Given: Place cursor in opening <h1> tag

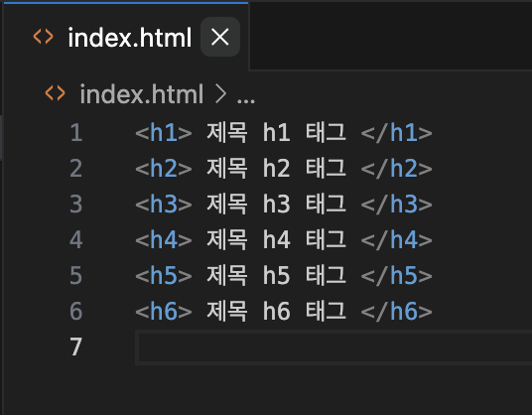Looking at the screenshot, I should coord(164,132).
